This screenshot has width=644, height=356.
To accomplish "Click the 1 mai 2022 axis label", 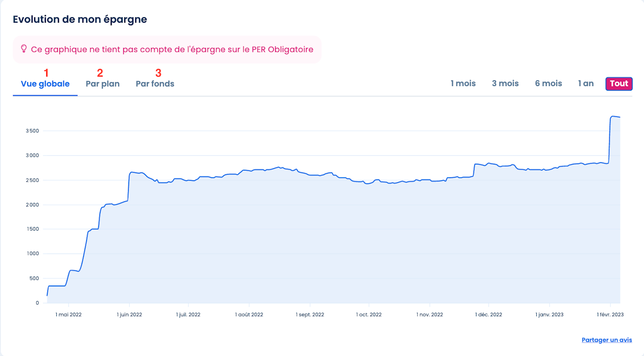I will pyautogui.click(x=68, y=315).
